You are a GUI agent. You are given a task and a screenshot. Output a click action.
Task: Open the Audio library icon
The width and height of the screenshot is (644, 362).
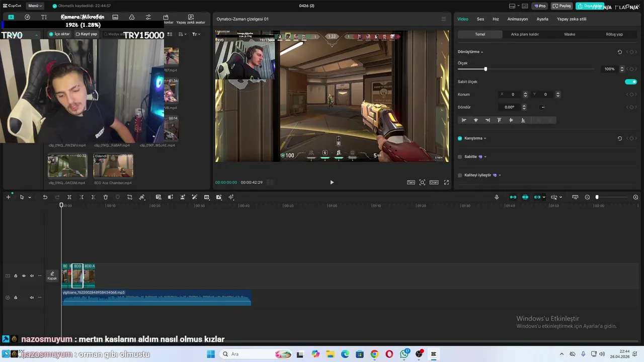pos(27,17)
